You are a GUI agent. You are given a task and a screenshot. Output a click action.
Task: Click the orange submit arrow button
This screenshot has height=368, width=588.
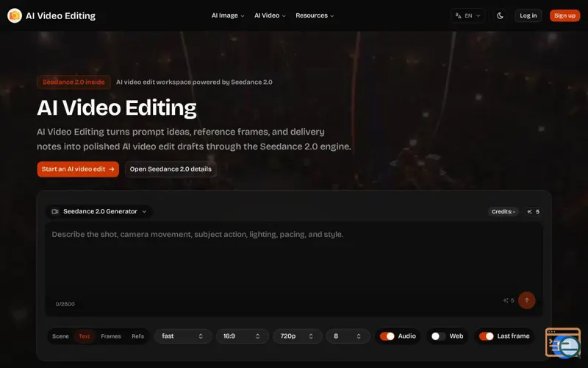point(526,300)
